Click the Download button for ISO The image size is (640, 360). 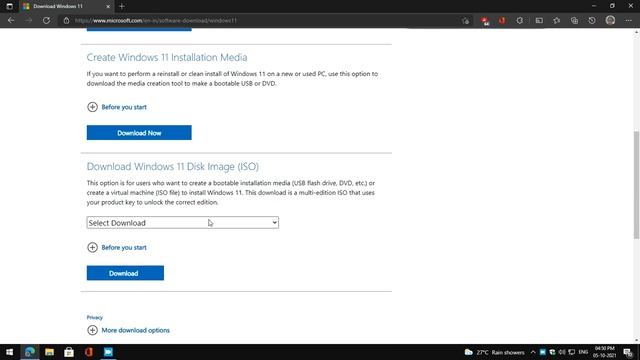(x=125, y=273)
